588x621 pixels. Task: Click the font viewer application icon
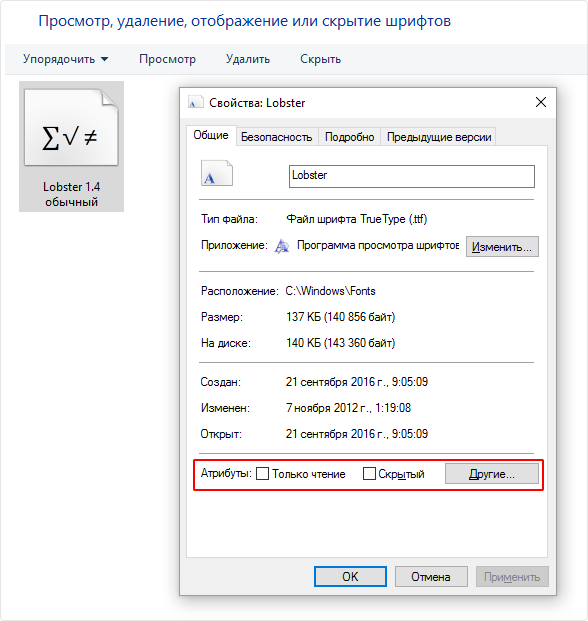coord(282,246)
